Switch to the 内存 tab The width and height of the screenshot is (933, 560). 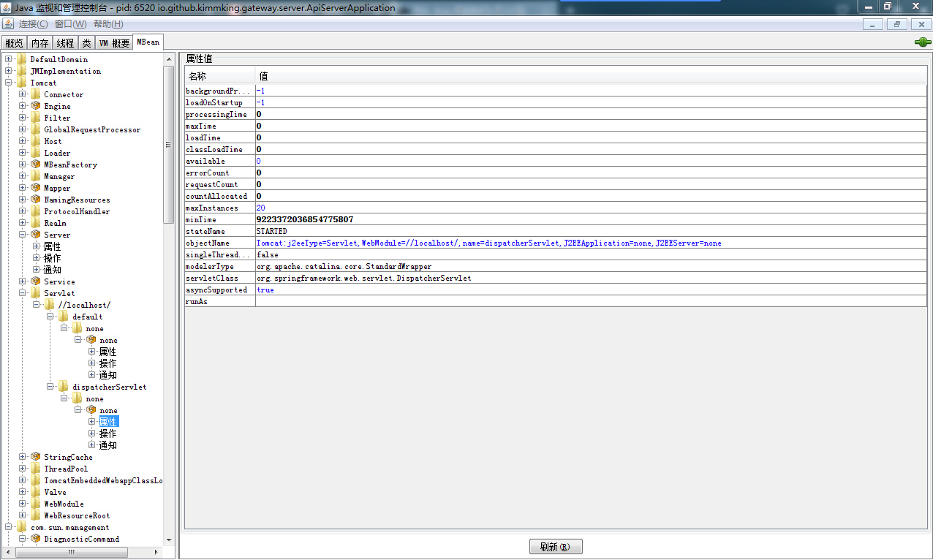pos(39,43)
